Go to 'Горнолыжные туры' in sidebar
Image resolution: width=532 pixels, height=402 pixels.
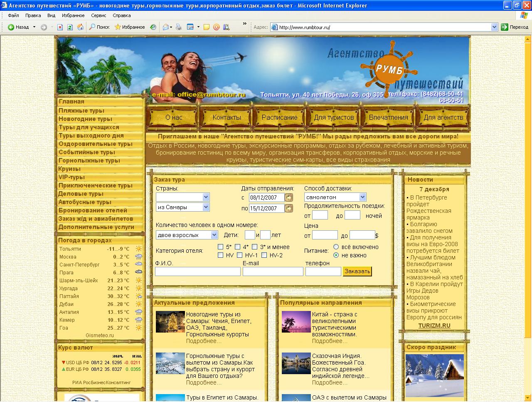coord(89,160)
